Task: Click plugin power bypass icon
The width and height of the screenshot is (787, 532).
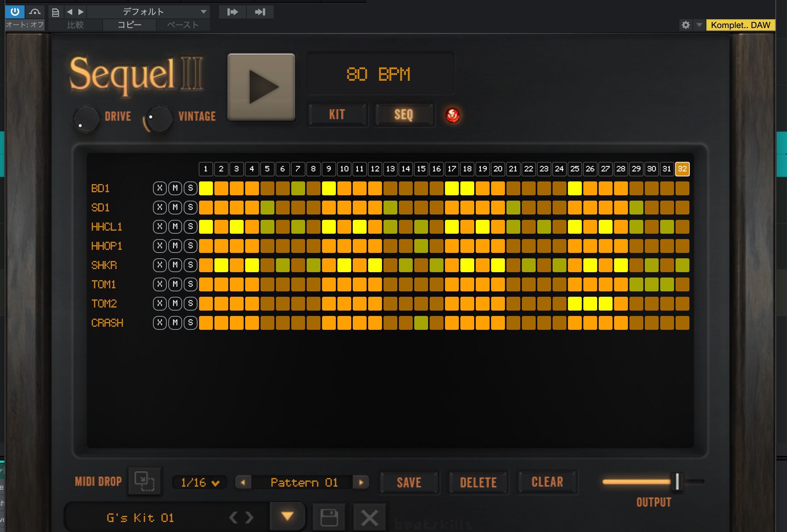Action: 15,12
